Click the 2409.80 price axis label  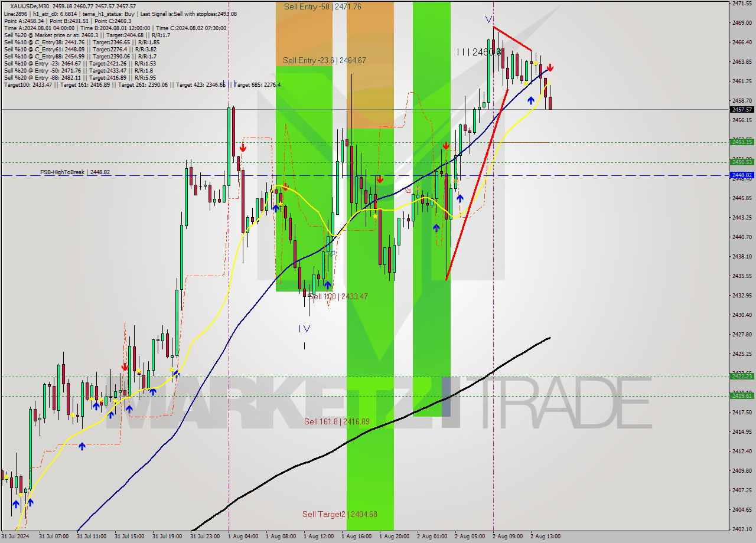point(742,470)
